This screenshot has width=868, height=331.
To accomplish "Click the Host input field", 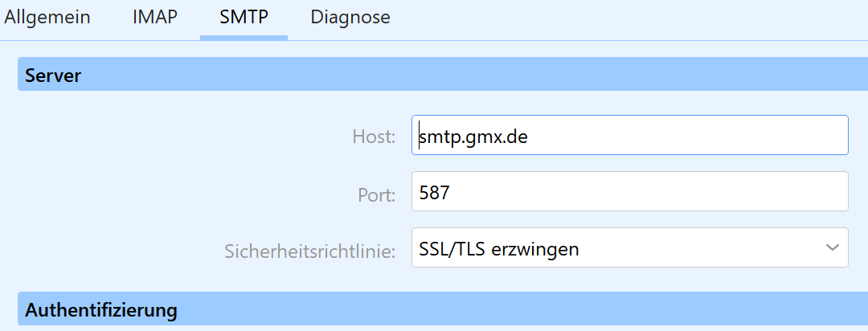I will click(629, 135).
